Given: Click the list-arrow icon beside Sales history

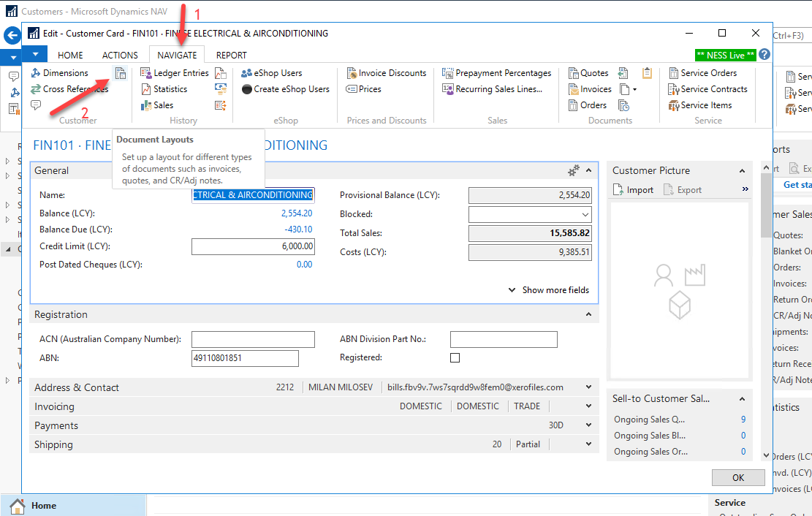Looking at the screenshot, I should (x=221, y=105).
